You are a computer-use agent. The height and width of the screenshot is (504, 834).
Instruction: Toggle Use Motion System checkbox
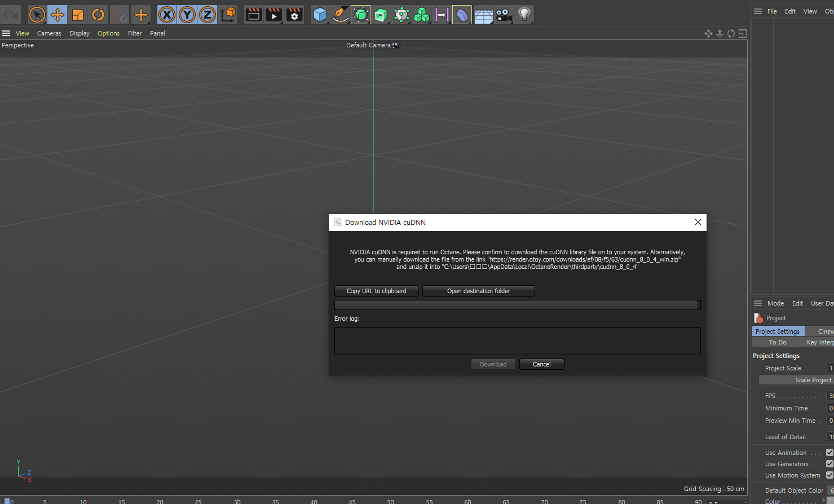click(829, 475)
